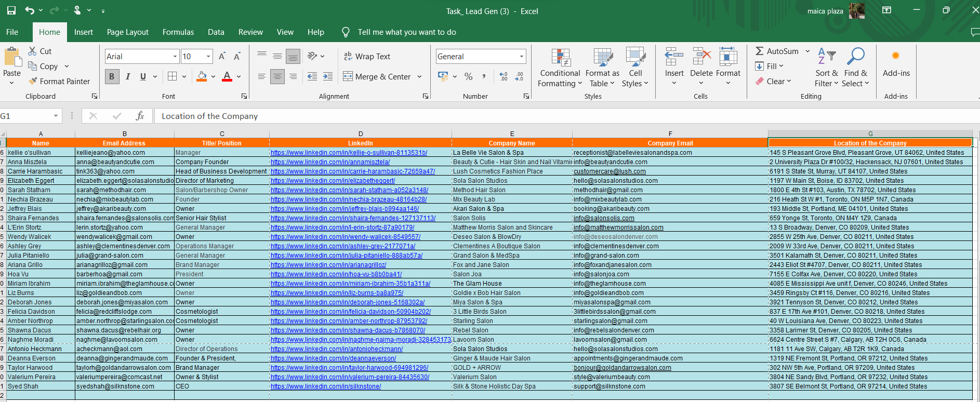Image resolution: width=980 pixels, height=402 pixels.
Task: Apply the yellow fill color bucket
Action: pos(202,76)
